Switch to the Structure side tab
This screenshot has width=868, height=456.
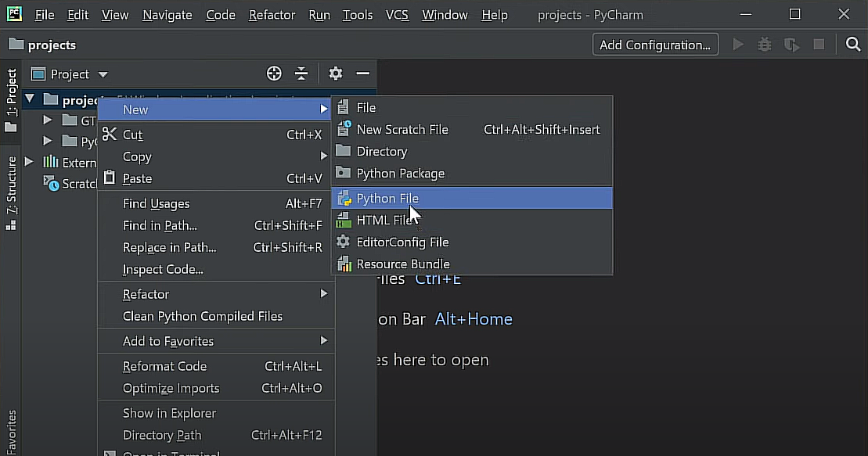(11, 188)
